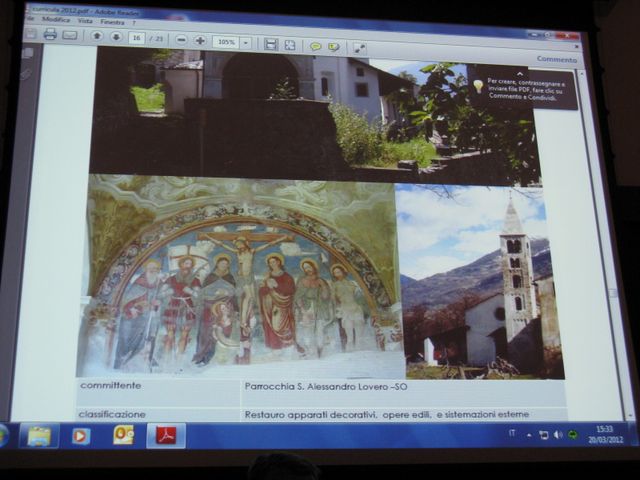The height and width of the screenshot is (480, 640).
Task: Show hidden tray icons arrow
Action: [x=529, y=435]
